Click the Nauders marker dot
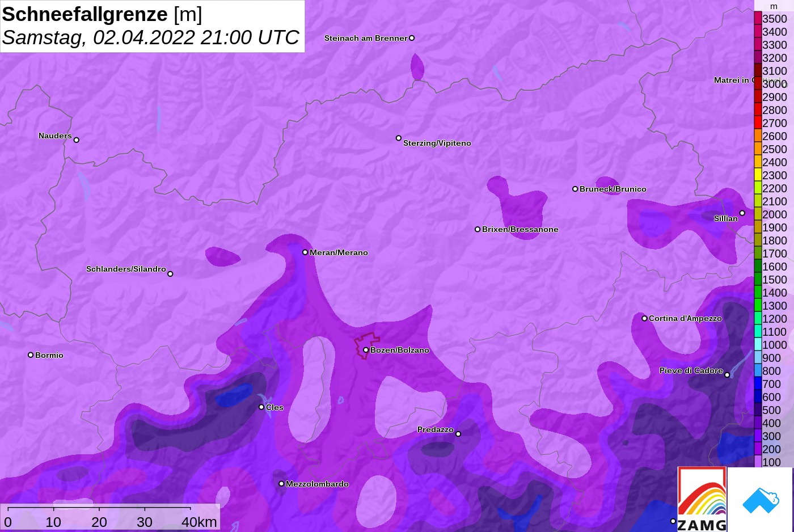This screenshot has height=532, width=794. point(77,140)
